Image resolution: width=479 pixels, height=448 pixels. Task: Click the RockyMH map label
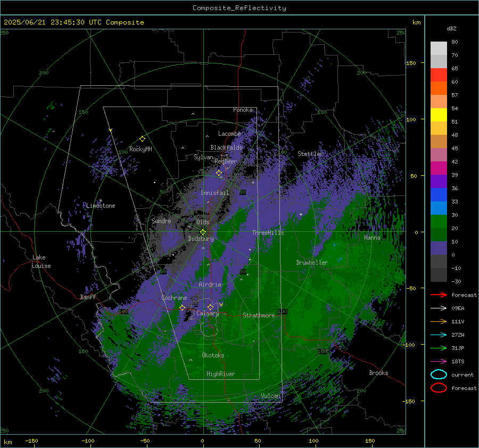coord(141,149)
